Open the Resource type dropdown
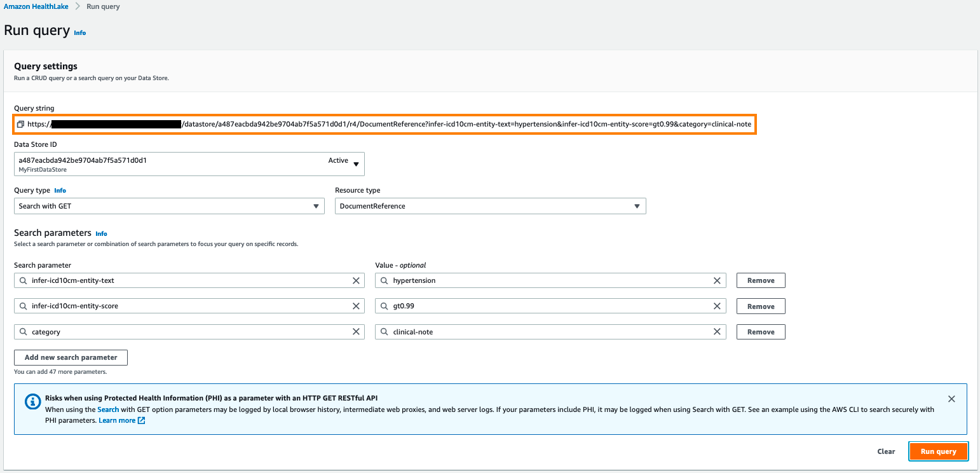The image size is (980, 473). click(490, 206)
